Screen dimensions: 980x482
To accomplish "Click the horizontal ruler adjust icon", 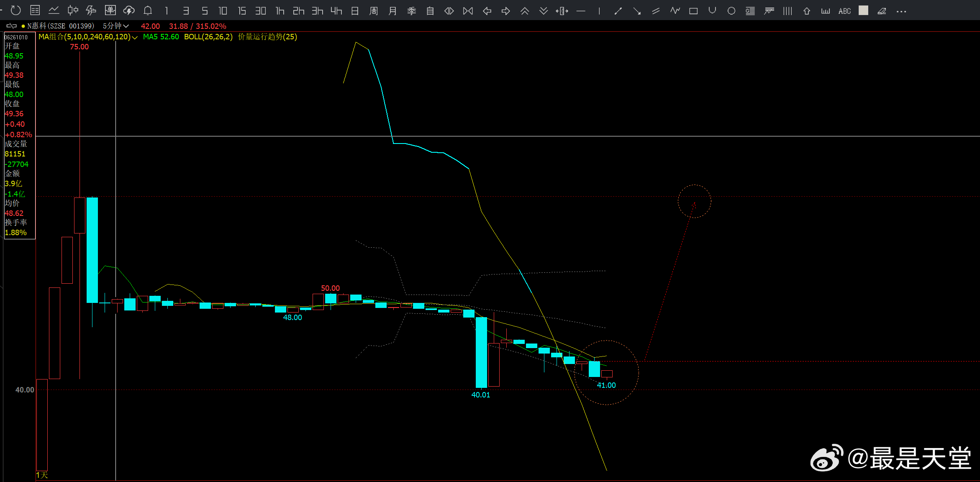I will coord(562,11).
